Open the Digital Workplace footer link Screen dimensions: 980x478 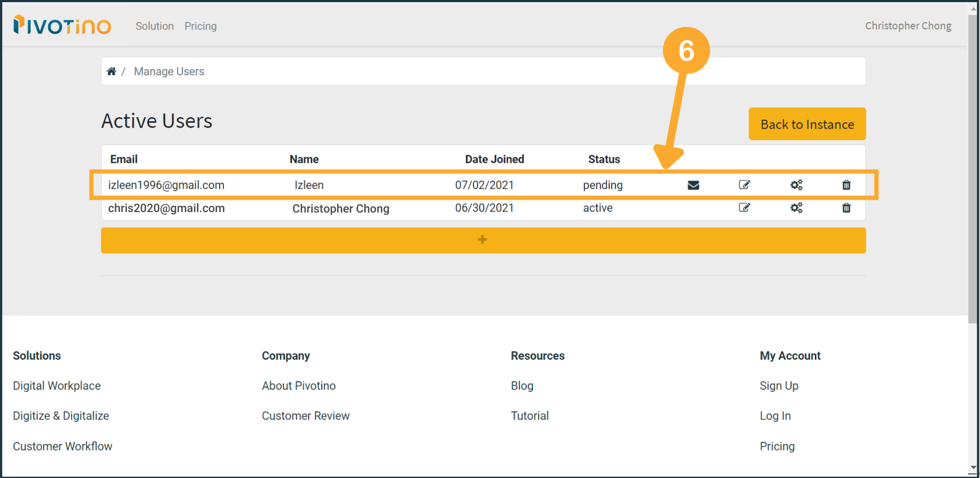pyautogui.click(x=57, y=386)
